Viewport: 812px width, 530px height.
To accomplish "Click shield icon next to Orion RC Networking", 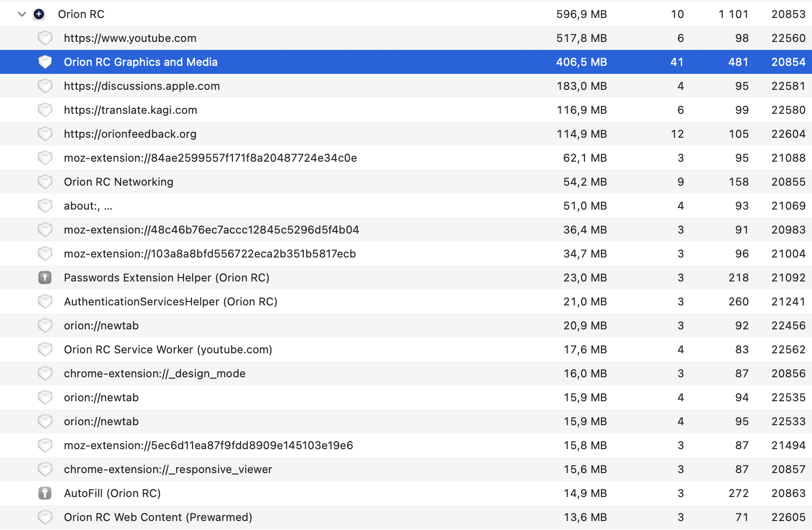I will coord(45,182).
